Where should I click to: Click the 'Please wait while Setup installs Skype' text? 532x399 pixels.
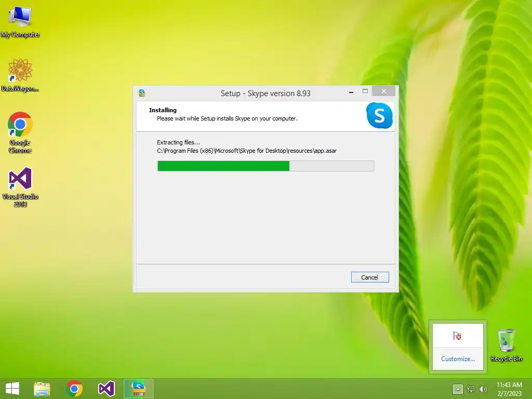(x=227, y=118)
